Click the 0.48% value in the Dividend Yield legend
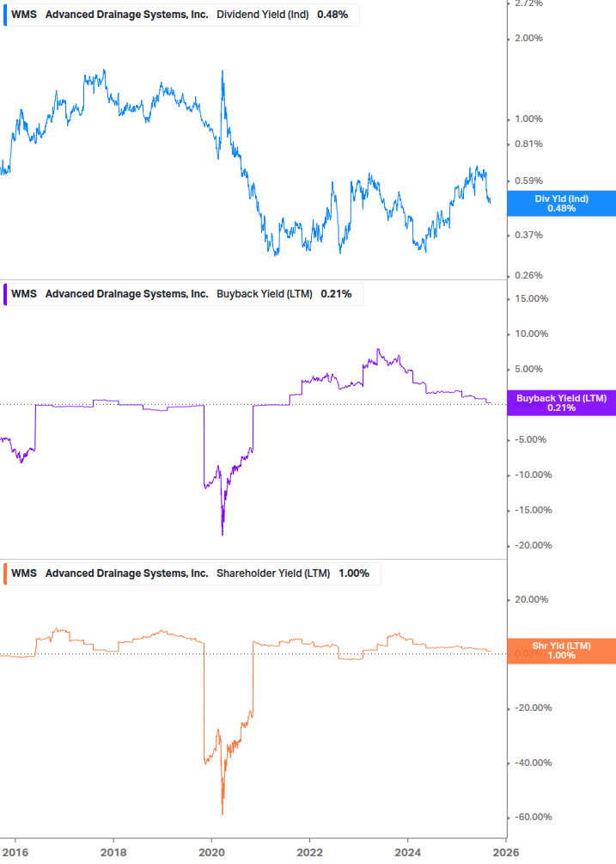This screenshot has width=616, height=864. pos(332,15)
